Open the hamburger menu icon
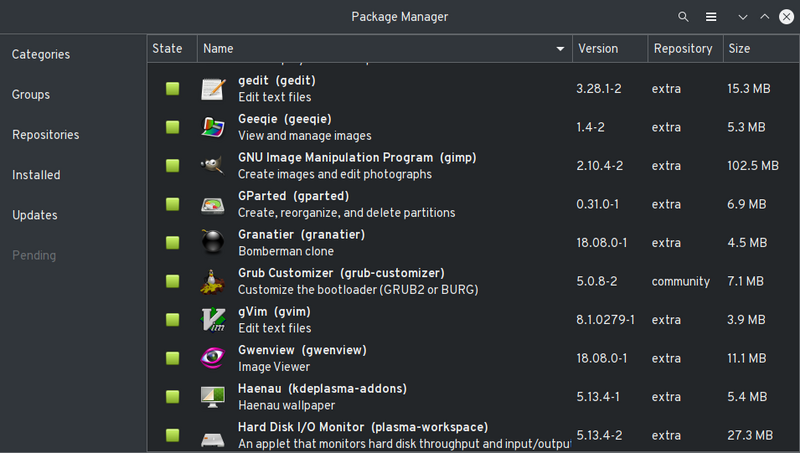The width and height of the screenshot is (800, 453). point(711,17)
